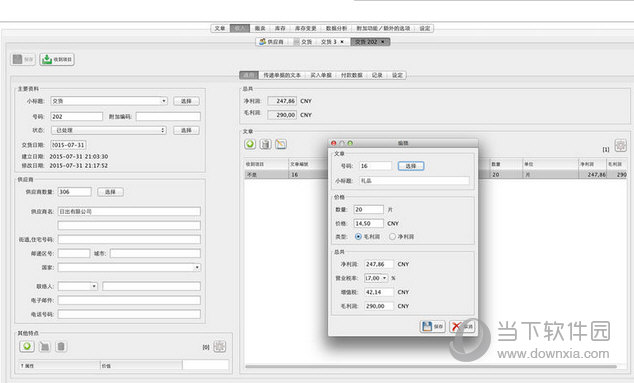634x383 pixels.
Task: Open the 记录 sub-tab
Action: tap(377, 75)
